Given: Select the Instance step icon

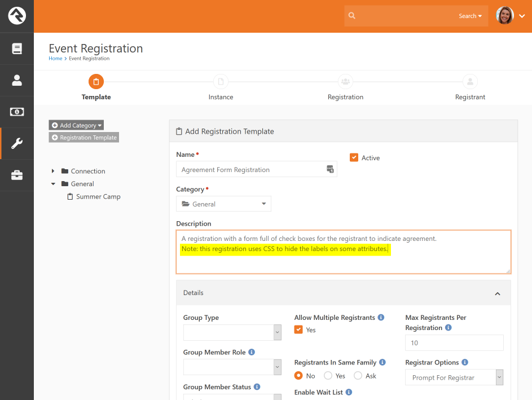Looking at the screenshot, I should 221,82.
